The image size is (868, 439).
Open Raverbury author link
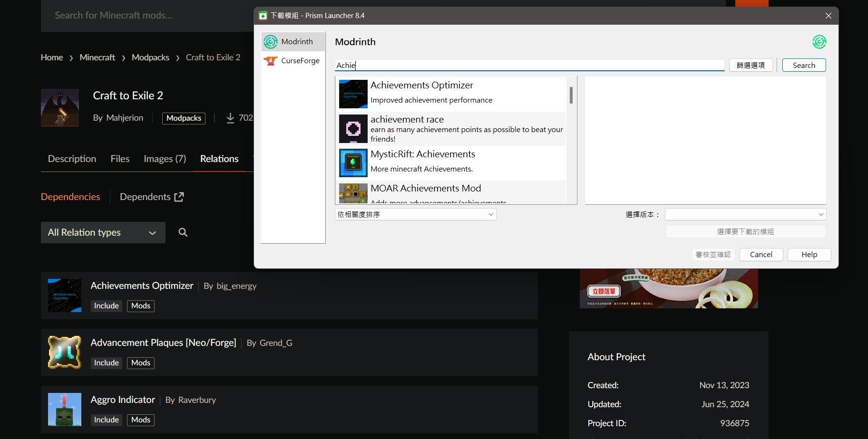[197, 400]
